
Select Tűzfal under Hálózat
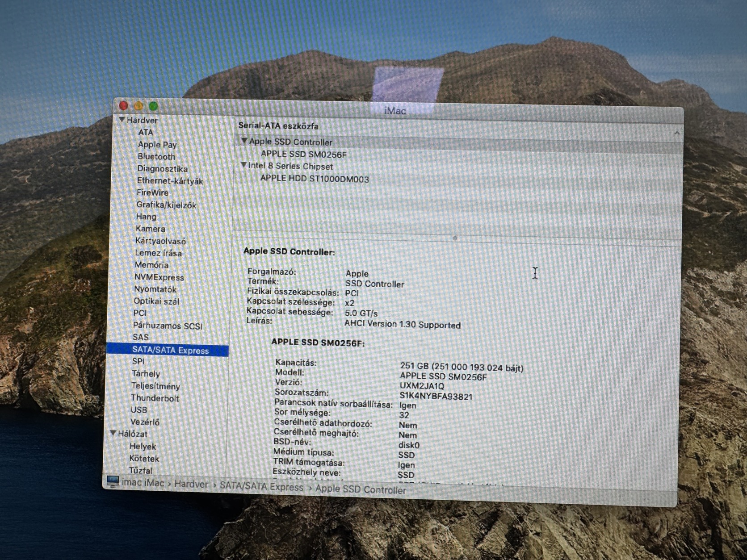coord(141,470)
